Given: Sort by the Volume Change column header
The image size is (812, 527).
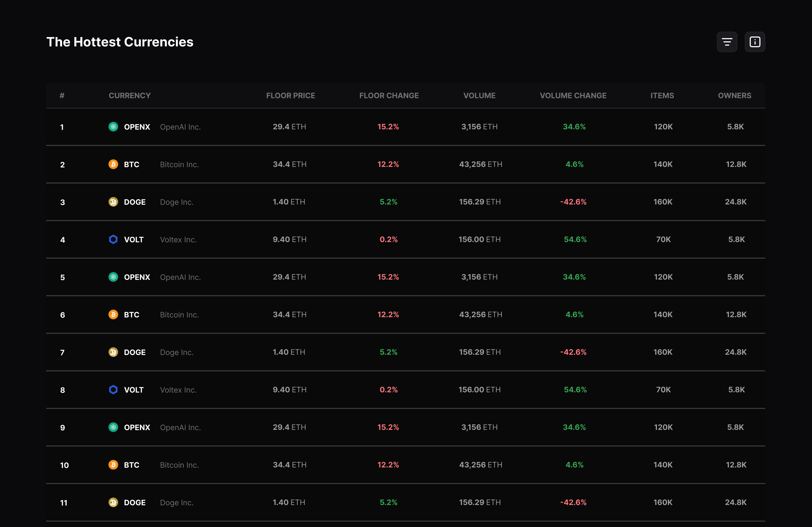Looking at the screenshot, I should coord(573,96).
